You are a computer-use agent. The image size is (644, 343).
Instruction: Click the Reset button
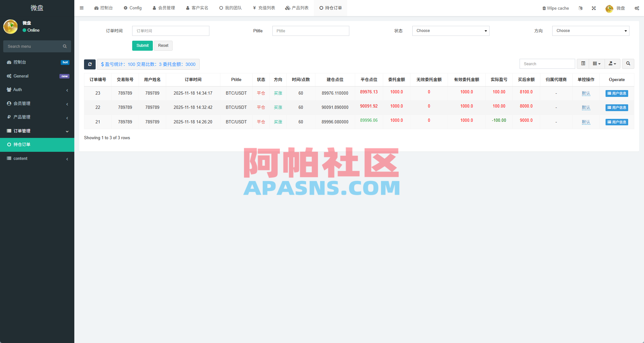[x=163, y=46]
